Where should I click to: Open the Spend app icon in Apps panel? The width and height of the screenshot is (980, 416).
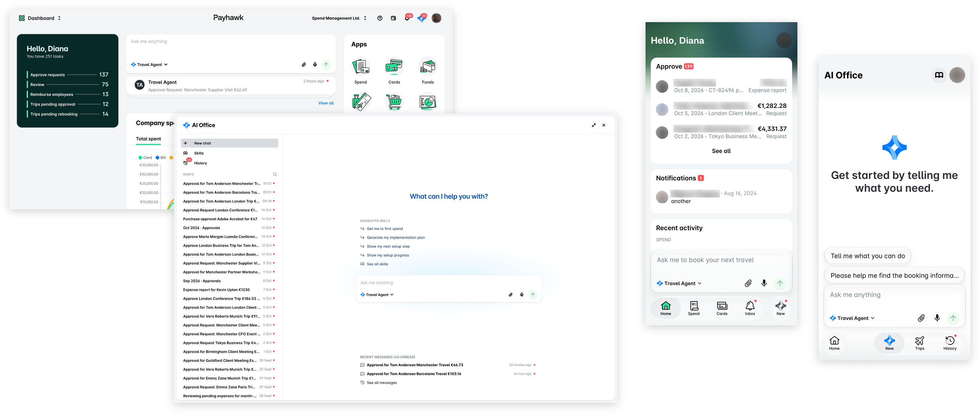coord(361,67)
